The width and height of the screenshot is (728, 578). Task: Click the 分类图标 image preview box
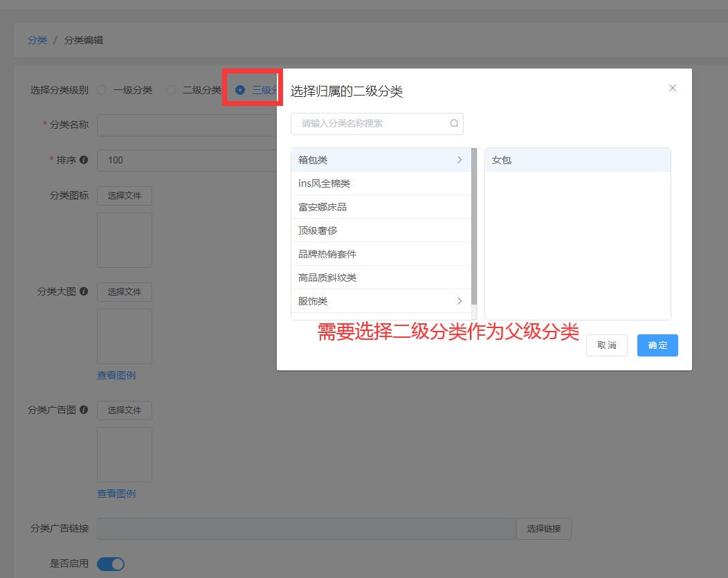pos(125,240)
